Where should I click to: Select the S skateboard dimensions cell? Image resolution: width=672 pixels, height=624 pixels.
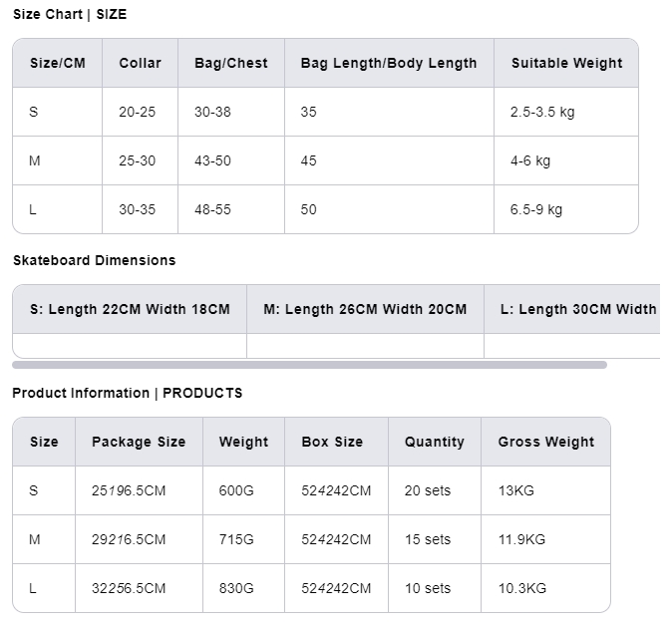pos(130,309)
